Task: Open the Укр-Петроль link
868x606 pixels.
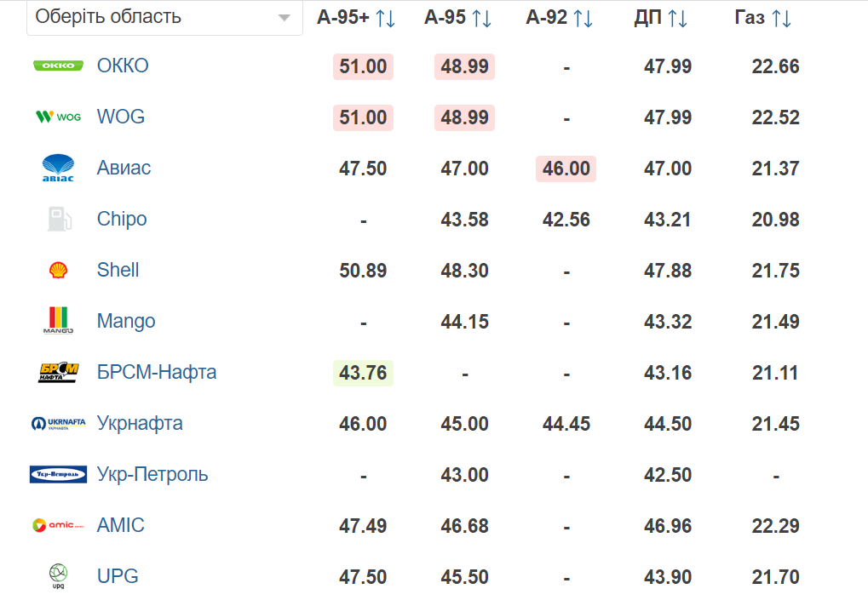Action: [x=152, y=474]
